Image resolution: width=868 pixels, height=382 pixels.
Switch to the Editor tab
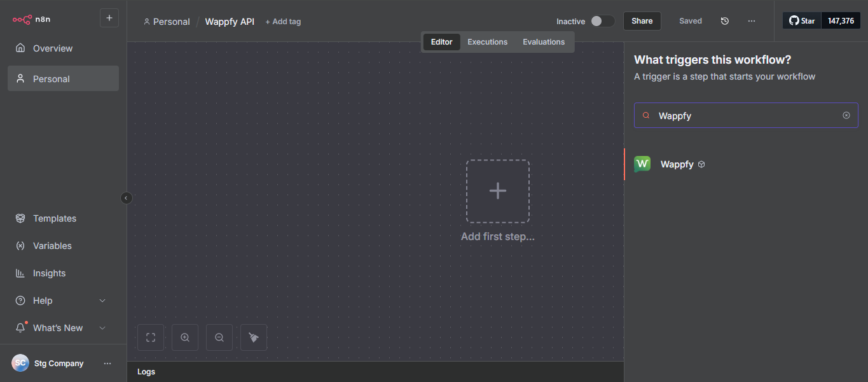tap(441, 42)
